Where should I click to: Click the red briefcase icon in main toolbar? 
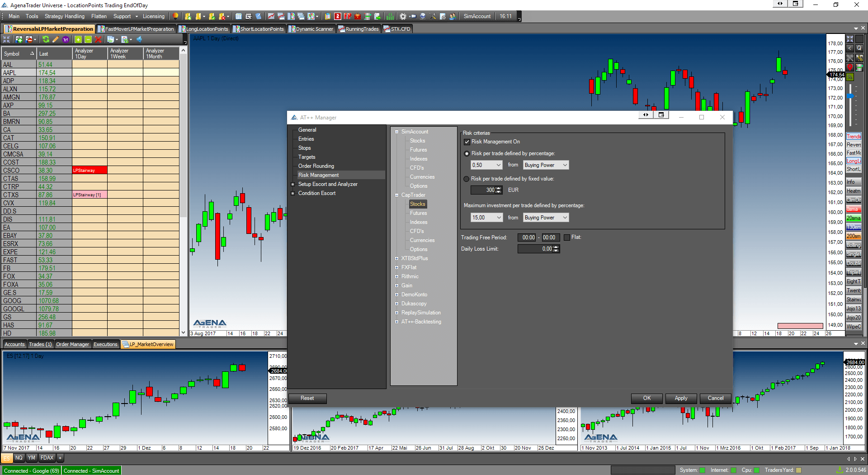point(358,16)
